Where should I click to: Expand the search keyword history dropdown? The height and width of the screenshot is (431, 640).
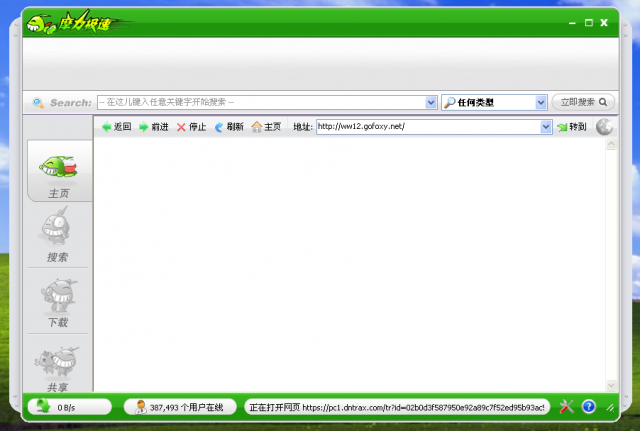431,102
